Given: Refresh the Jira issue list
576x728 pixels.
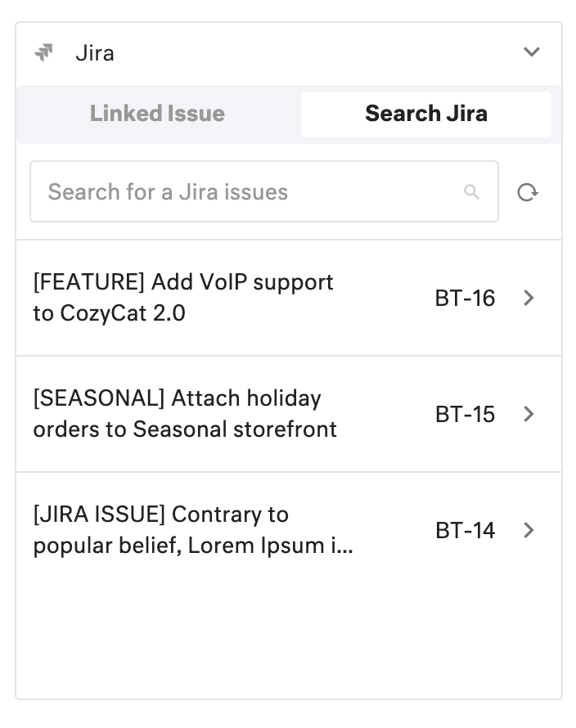Looking at the screenshot, I should pos(528,193).
